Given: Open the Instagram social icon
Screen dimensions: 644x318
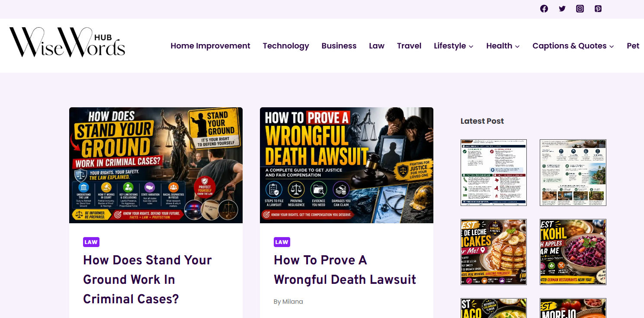Looking at the screenshot, I should tap(580, 9).
